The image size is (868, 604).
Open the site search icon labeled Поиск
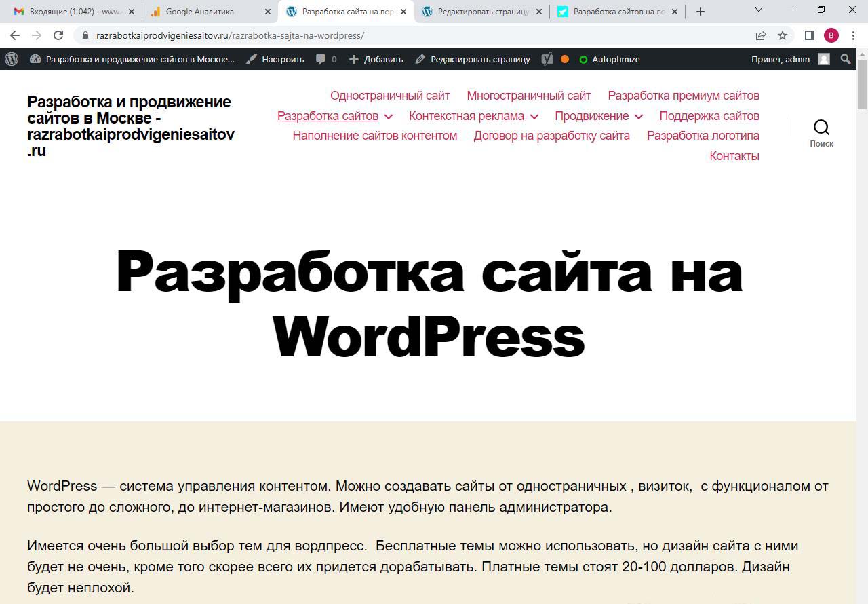tap(821, 128)
